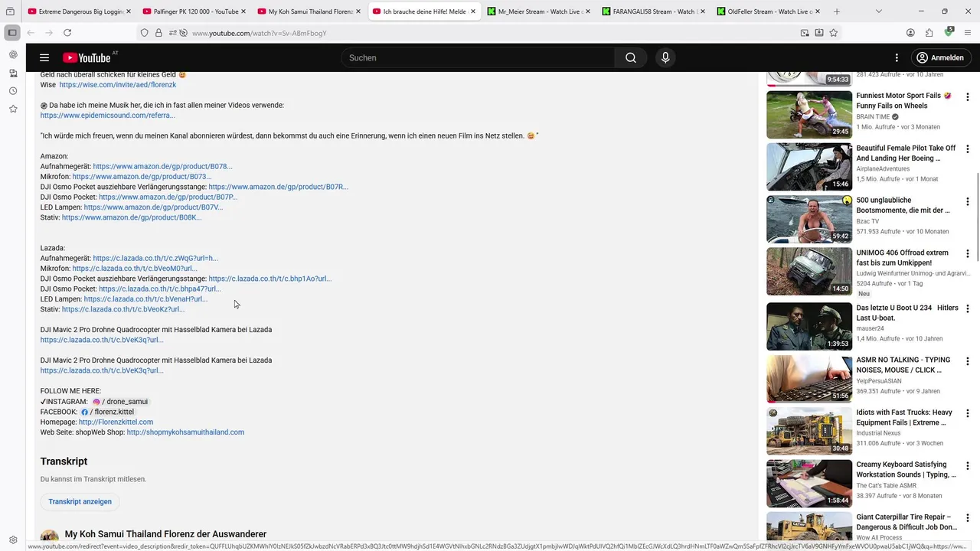This screenshot has height=551, width=980.
Task: Close the Ich brauche deine Hilfe tab
Action: (x=472, y=11)
